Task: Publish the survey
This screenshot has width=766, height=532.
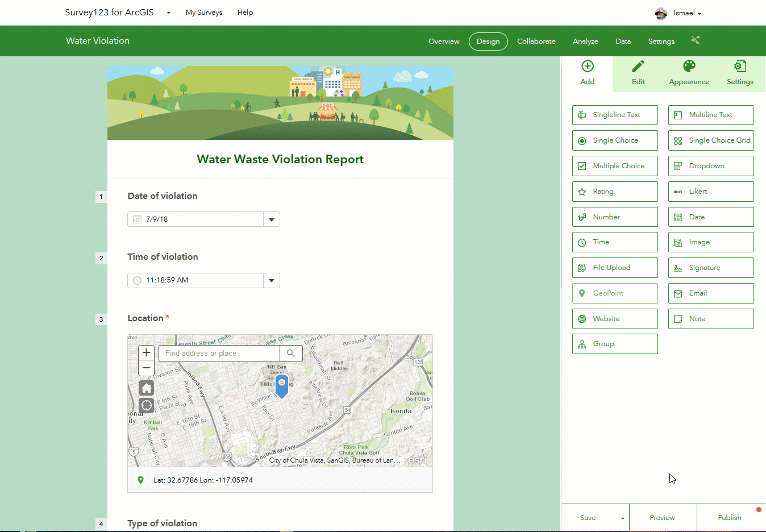Action: tap(730, 518)
